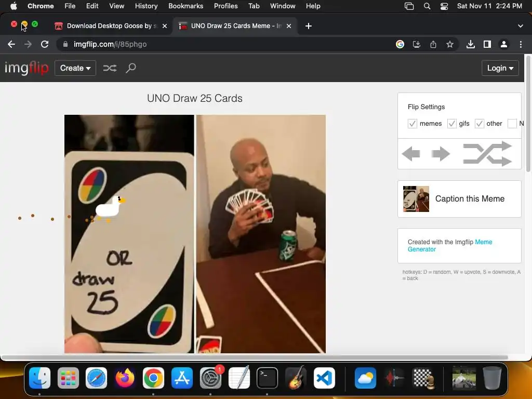Click the large random shuffle arrows
532x399 pixels.
coord(487,154)
